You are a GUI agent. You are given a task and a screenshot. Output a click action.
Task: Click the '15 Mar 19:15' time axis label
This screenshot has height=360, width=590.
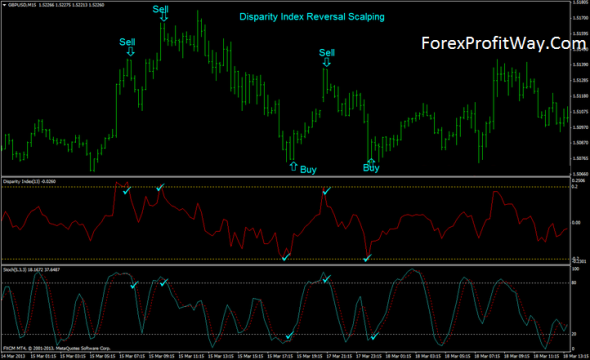click(x=310, y=356)
